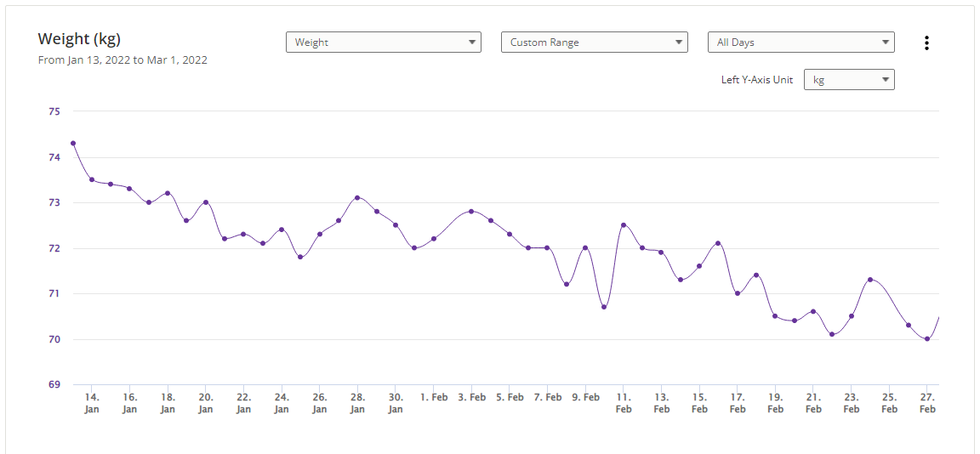Click the 27 Feb lowest data point
Viewport: 980px width, 454px height.
(927, 339)
